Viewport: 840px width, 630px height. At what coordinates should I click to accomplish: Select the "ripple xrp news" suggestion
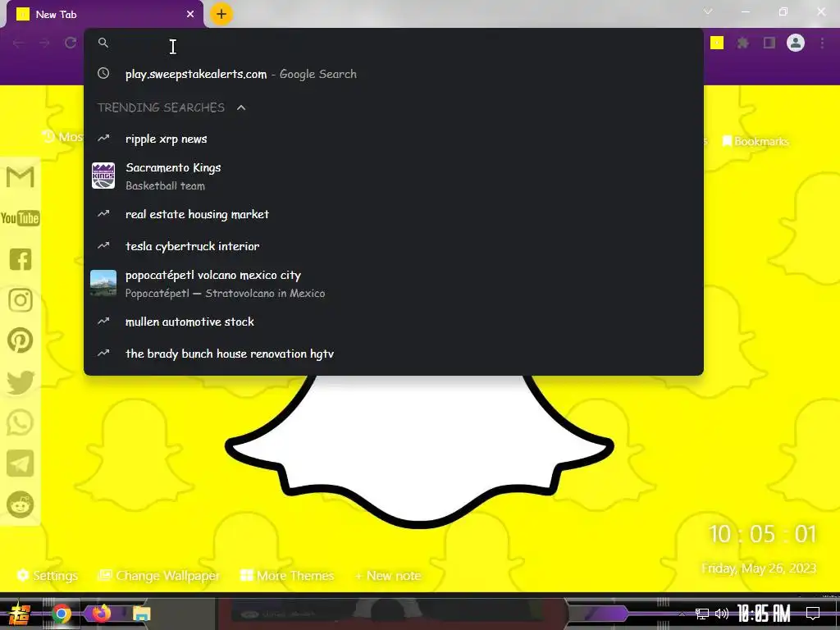point(393,139)
